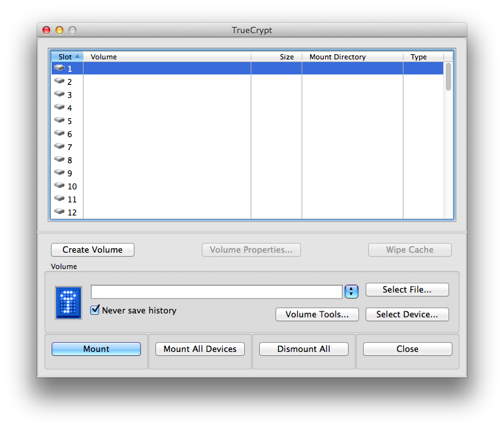
Task: Select slot number 5 text
Action: (69, 121)
